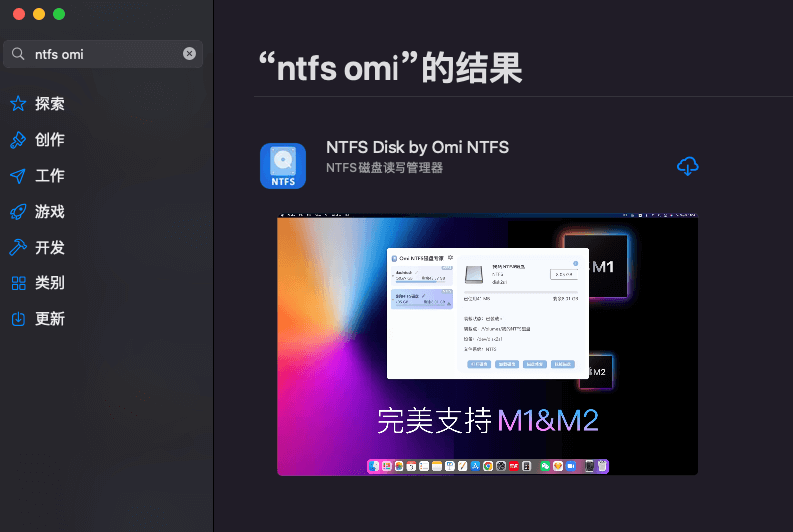Image resolution: width=793 pixels, height=532 pixels.
Task: Click the green full-screen window button
Action: pyautogui.click(x=59, y=14)
